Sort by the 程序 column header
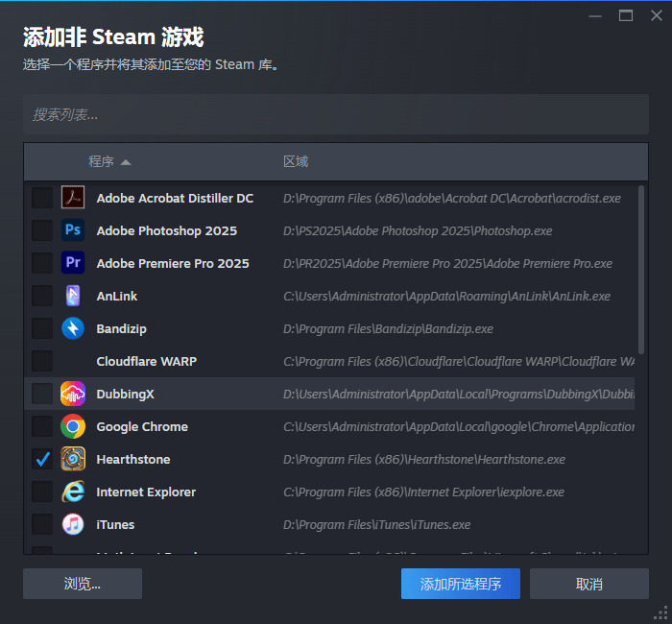 (x=108, y=161)
